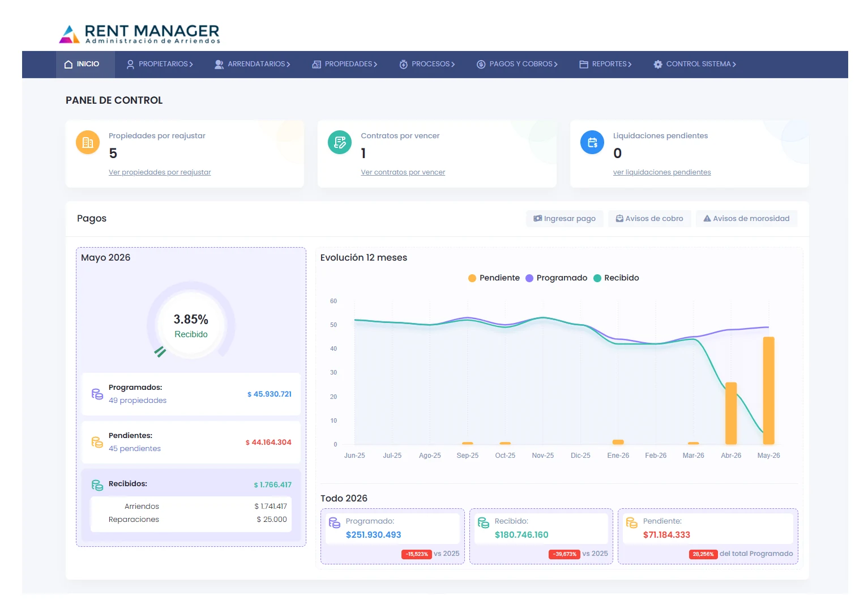Click the folder icon beside REPORTES
This screenshot has height=612, width=868.
(584, 64)
